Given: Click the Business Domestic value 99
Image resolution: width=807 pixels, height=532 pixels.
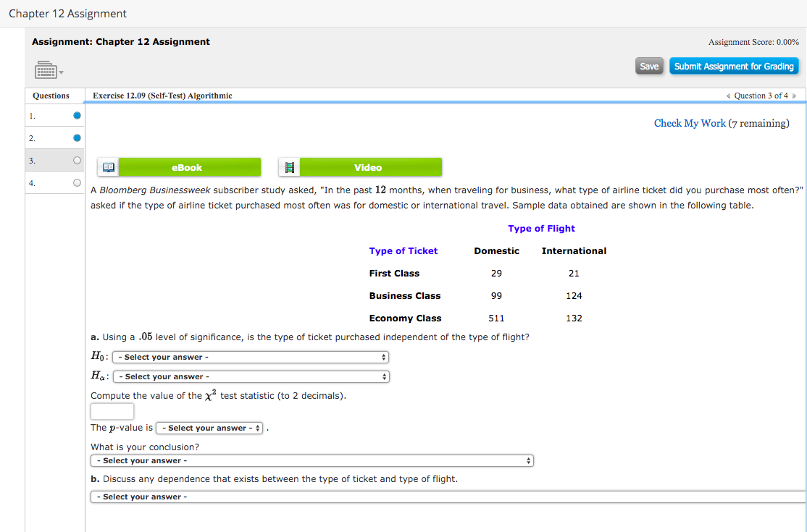Looking at the screenshot, I should (497, 296).
